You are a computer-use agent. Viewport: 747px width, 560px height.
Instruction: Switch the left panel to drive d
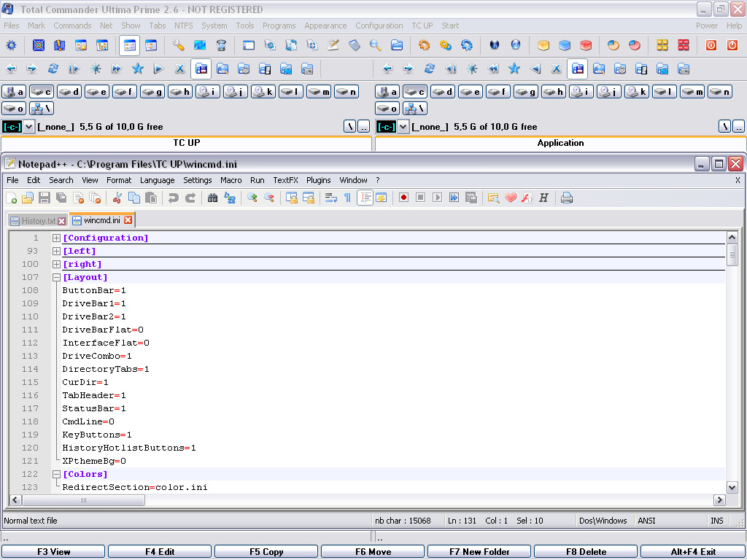(x=69, y=92)
